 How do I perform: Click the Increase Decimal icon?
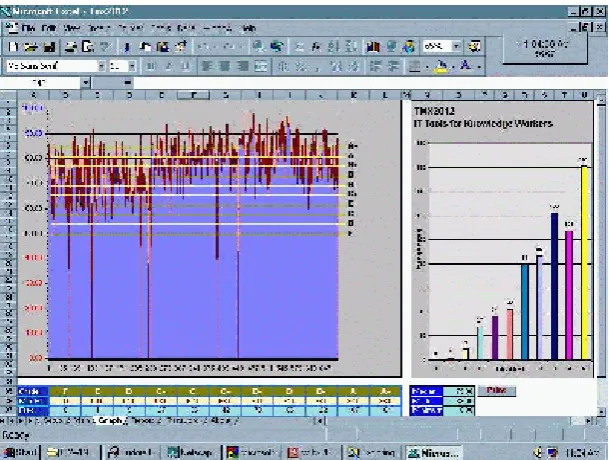pos(336,66)
